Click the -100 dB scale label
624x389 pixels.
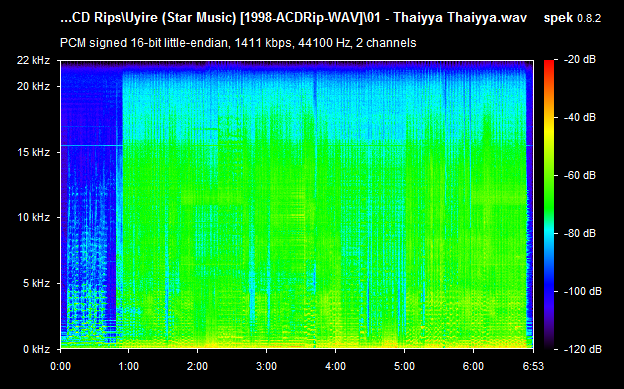click(x=583, y=291)
